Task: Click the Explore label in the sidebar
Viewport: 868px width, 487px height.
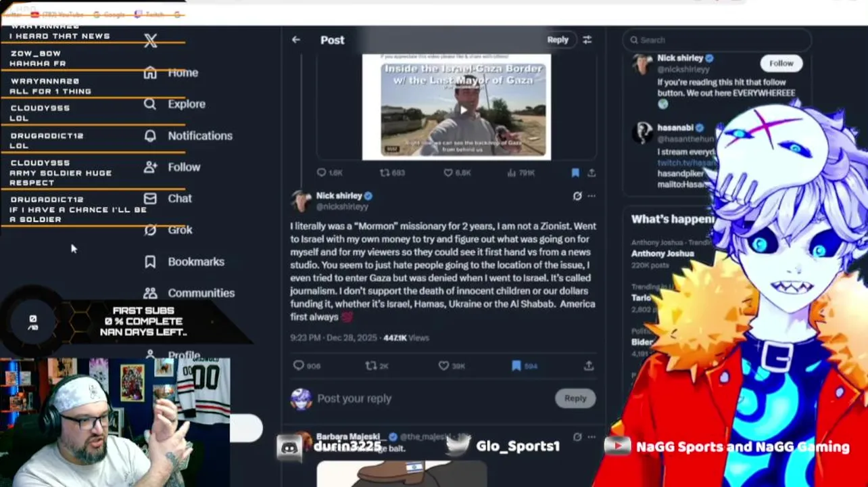Action: click(x=187, y=104)
